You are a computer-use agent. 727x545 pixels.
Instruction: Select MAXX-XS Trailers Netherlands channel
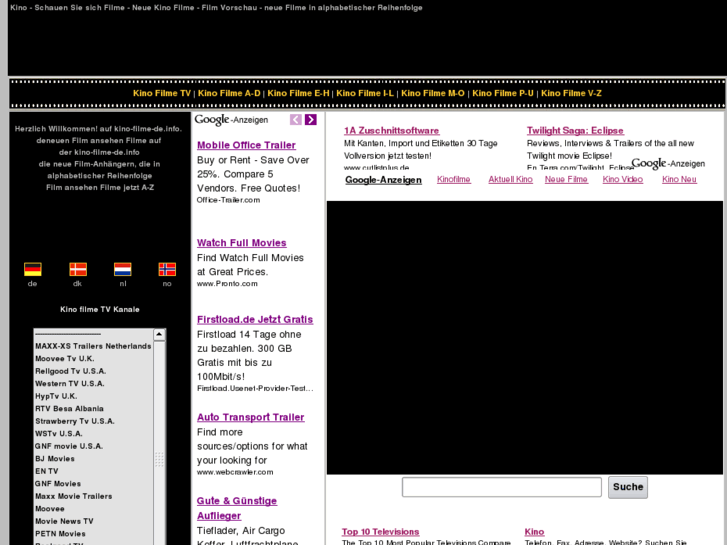(93, 346)
